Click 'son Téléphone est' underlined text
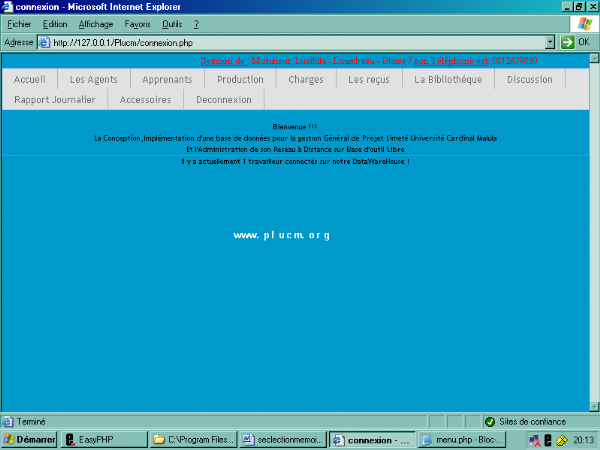The height and width of the screenshot is (450, 600). (451, 61)
